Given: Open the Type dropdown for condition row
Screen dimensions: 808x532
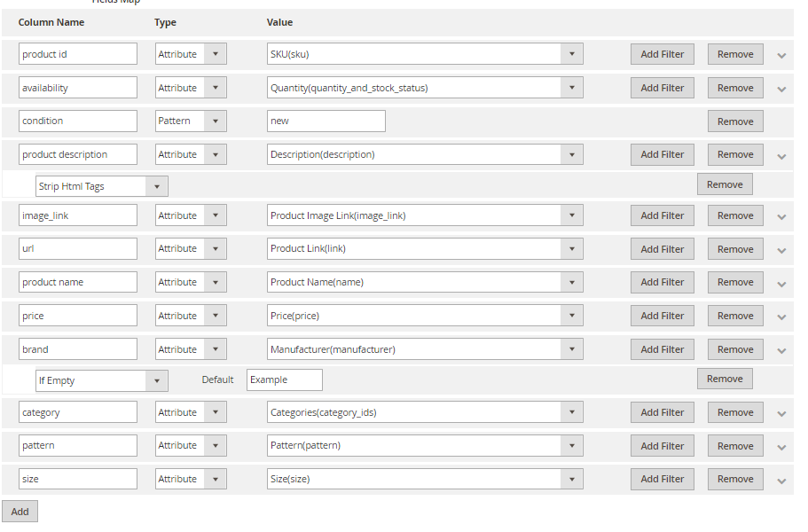Looking at the screenshot, I should [191, 121].
